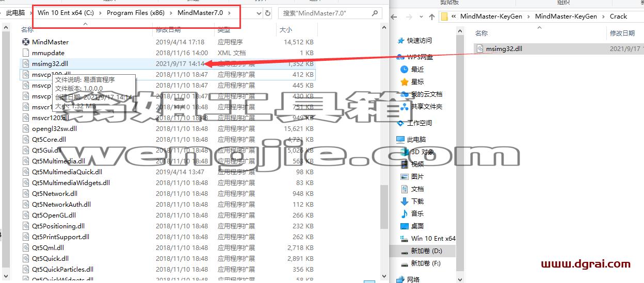Viewport: 644px width, 283px height.
Task: Click the 14,512 KB size cell
Action: 299,42
